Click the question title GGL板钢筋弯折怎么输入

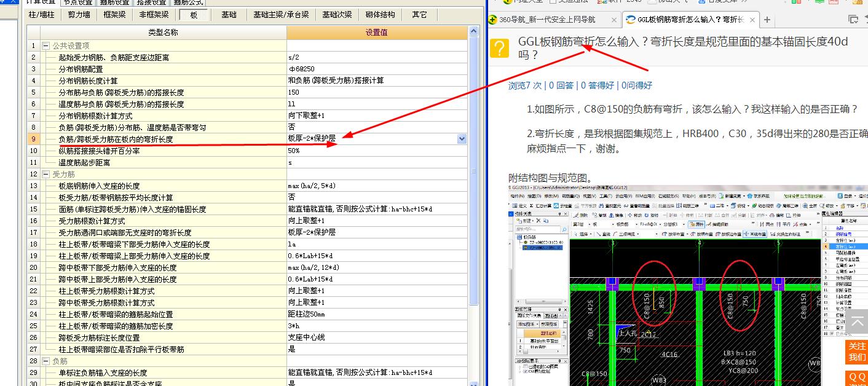pyautogui.click(x=683, y=48)
